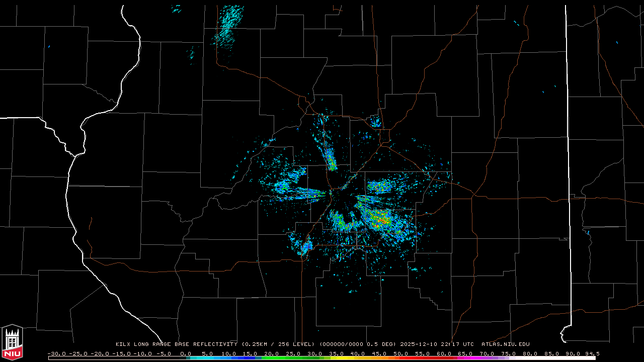Click the 15.0 dBZ scale label
644x362 pixels.
(x=250, y=353)
